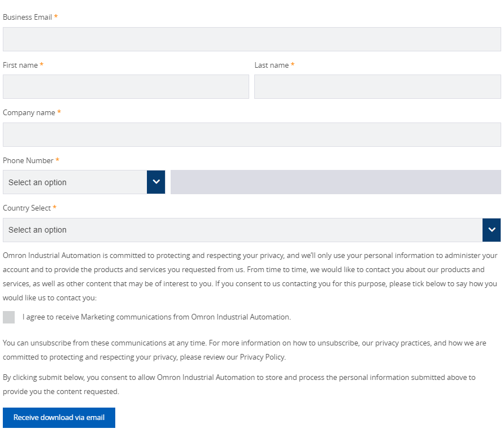The width and height of the screenshot is (504, 433).
Task: Open the phone country code dropdown
Action: click(x=76, y=182)
